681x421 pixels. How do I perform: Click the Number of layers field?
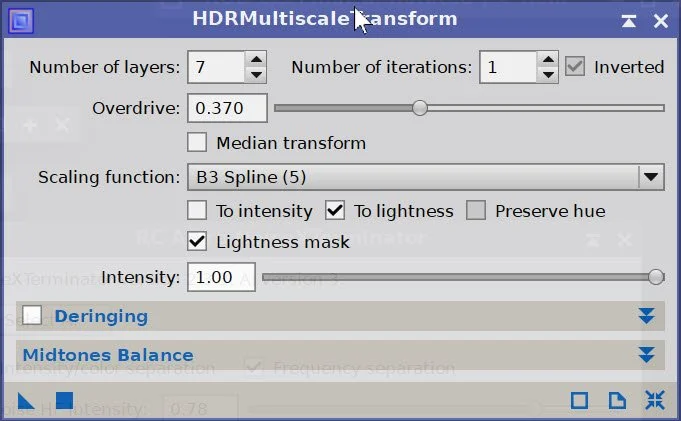point(216,67)
